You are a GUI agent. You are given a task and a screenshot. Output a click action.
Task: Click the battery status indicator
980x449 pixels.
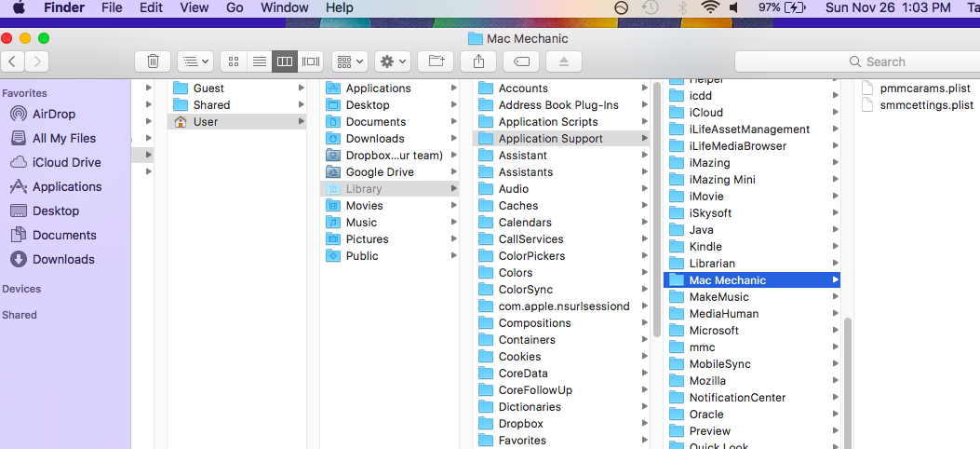(x=781, y=8)
